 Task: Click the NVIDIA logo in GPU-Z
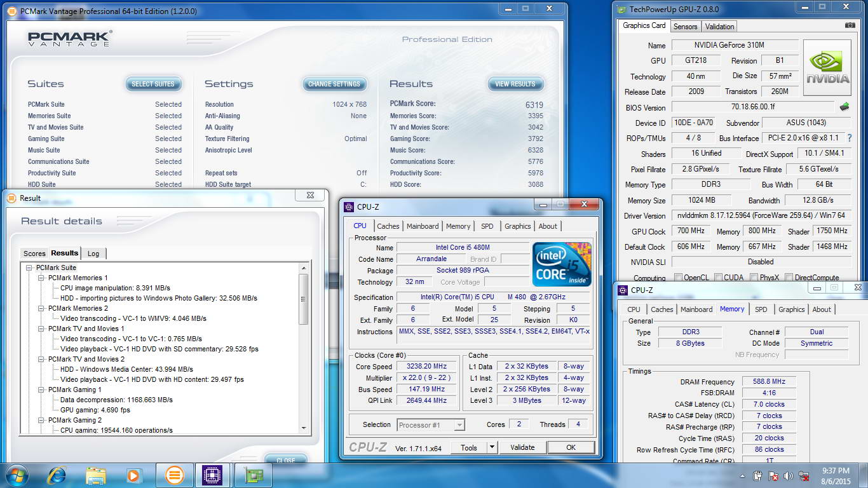point(827,67)
